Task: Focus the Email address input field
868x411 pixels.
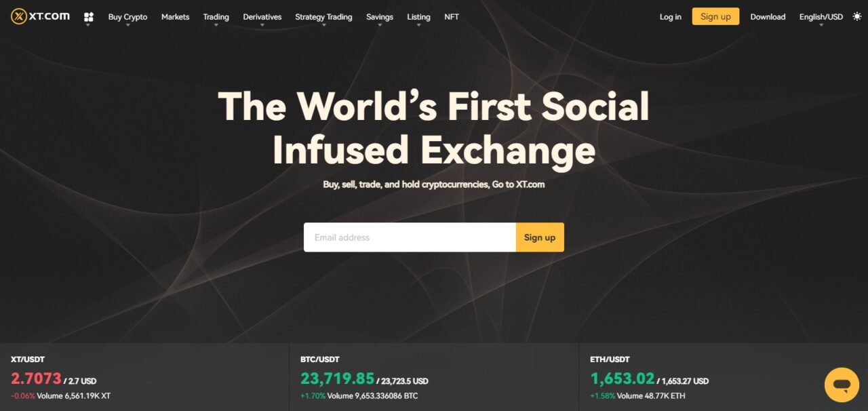Action: point(410,237)
